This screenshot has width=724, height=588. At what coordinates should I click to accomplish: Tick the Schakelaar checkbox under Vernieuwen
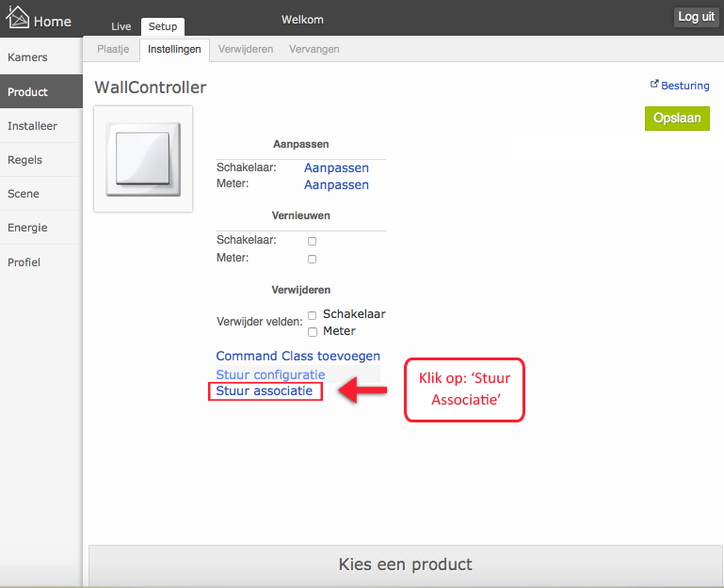click(313, 241)
